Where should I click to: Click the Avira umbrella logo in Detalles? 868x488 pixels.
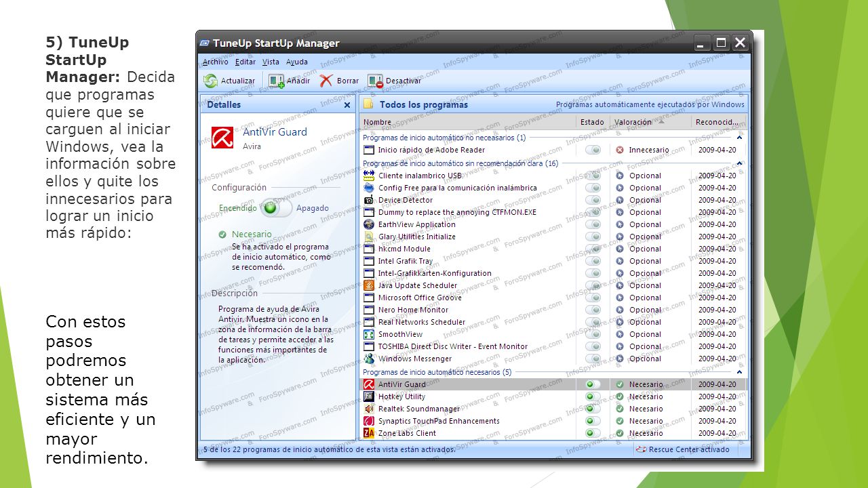[x=222, y=138]
